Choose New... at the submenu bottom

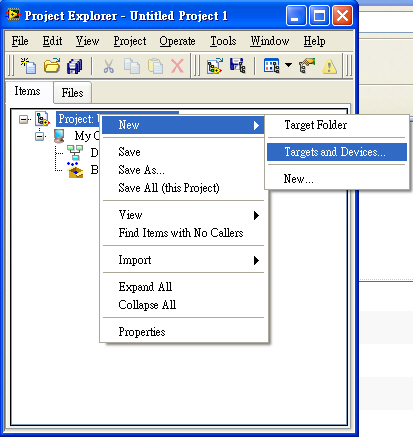click(337, 179)
